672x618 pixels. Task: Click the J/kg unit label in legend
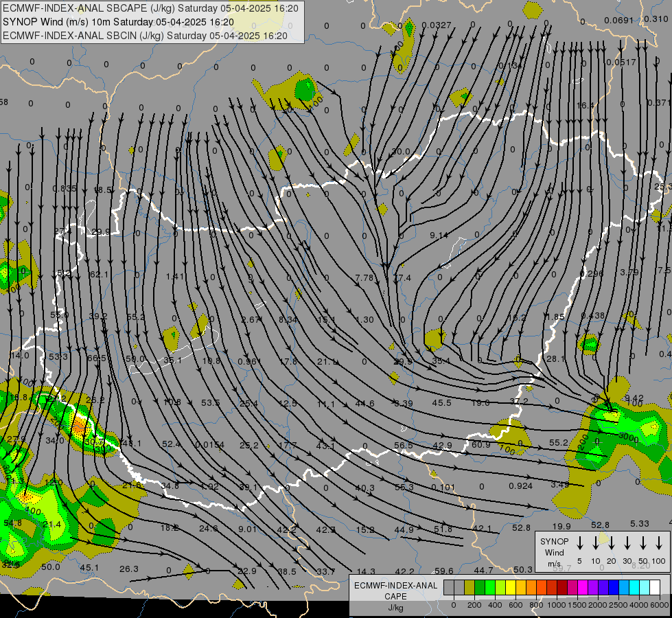[x=395, y=608]
